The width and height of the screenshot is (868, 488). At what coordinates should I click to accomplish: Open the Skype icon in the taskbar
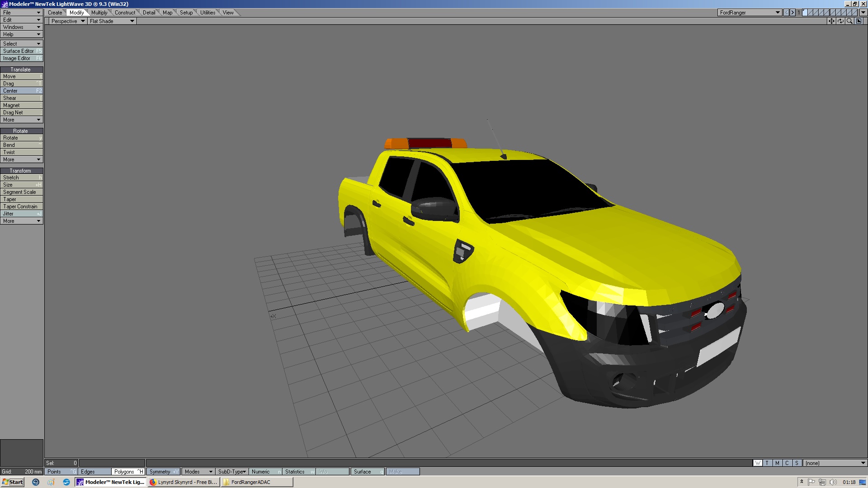click(x=66, y=482)
